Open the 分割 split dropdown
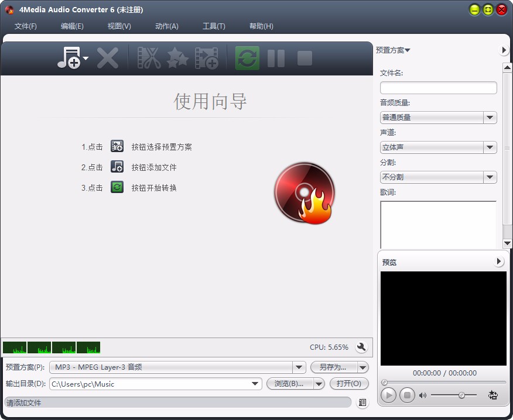 coord(490,177)
